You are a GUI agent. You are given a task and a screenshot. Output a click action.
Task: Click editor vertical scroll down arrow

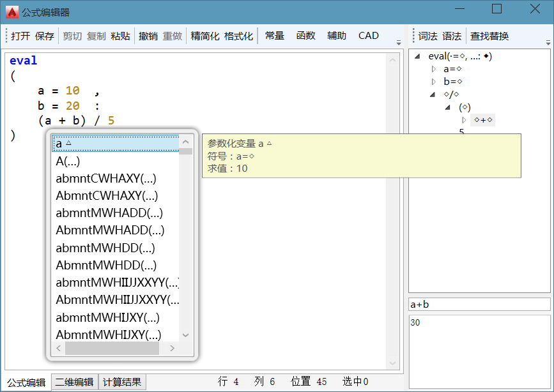[x=392, y=363]
